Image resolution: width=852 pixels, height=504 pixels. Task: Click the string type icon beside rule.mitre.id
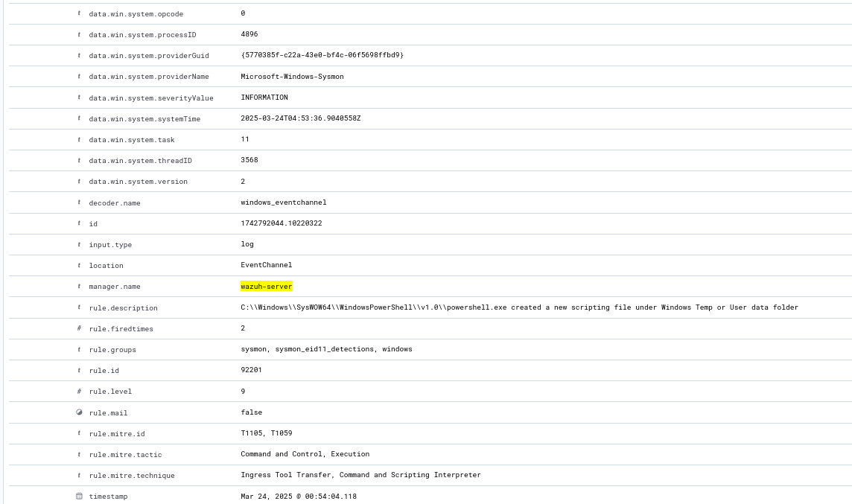80,433
